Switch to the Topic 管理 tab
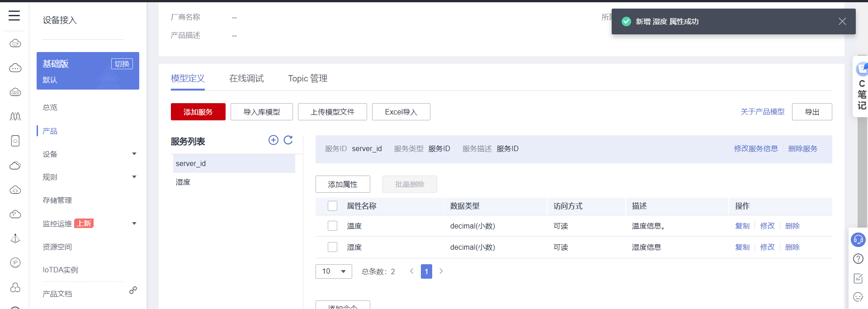Image resolution: width=868 pixels, height=309 pixels. (307, 79)
